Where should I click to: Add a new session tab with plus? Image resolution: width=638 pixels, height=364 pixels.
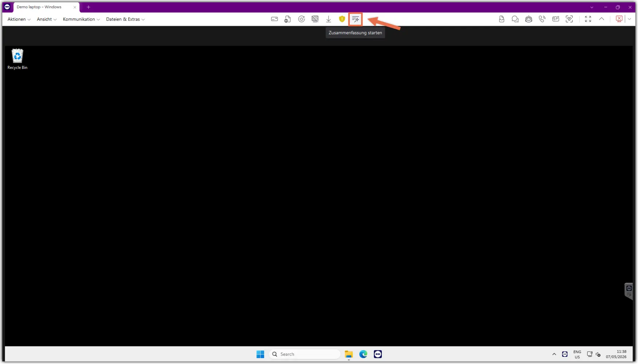[89, 7]
